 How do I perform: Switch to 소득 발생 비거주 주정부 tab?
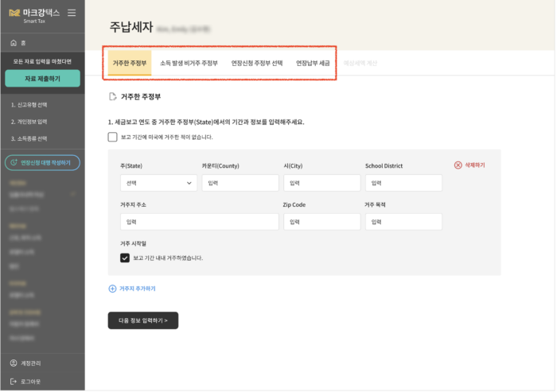[x=189, y=62]
